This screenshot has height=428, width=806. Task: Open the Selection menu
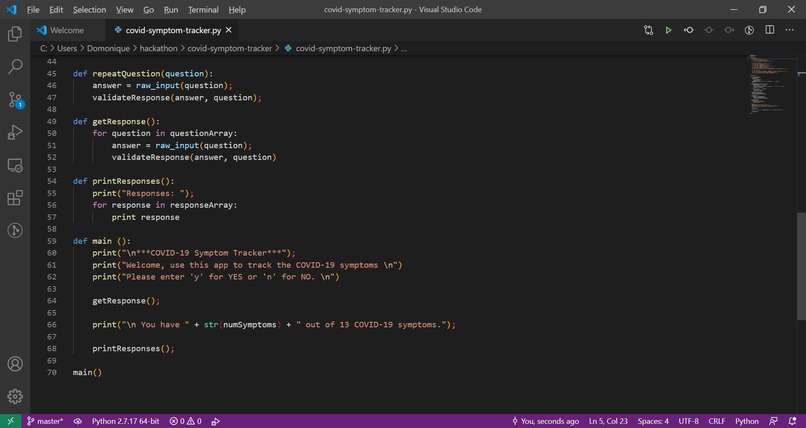click(89, 10)
